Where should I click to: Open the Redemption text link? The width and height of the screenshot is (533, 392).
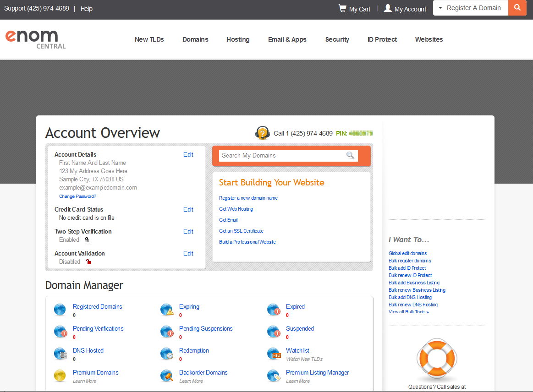pos(194,351)
